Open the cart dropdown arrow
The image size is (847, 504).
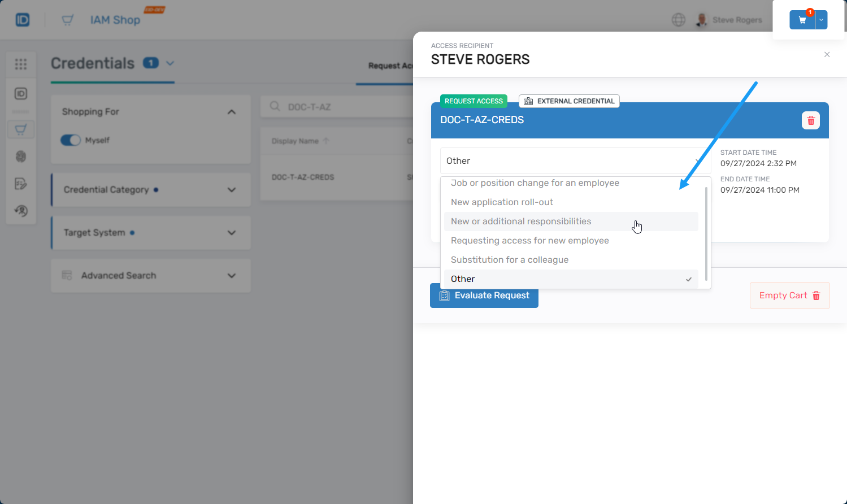[x=822, y=20]
